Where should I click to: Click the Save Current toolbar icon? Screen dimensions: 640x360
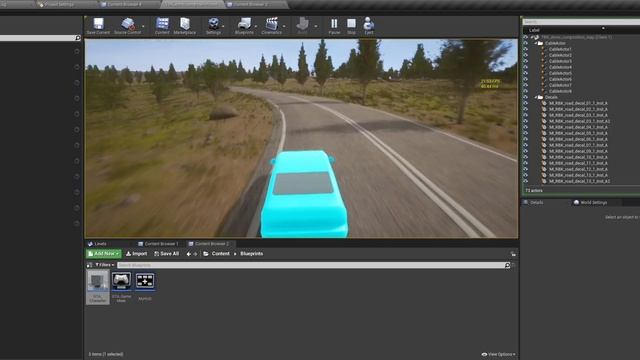click(x=98, y=24)
